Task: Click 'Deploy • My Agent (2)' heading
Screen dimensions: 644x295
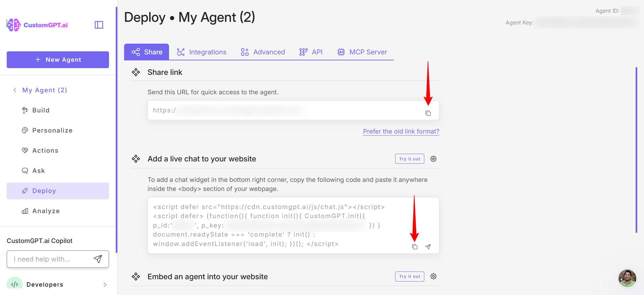Action: click(x=190, y=17)
